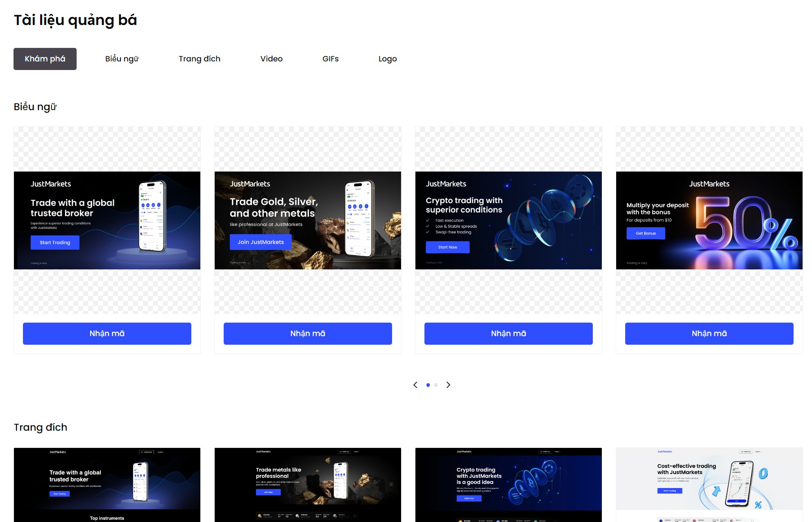
Task: Open the Crypto trading superior conditions banner
Action: pos(508,220)
